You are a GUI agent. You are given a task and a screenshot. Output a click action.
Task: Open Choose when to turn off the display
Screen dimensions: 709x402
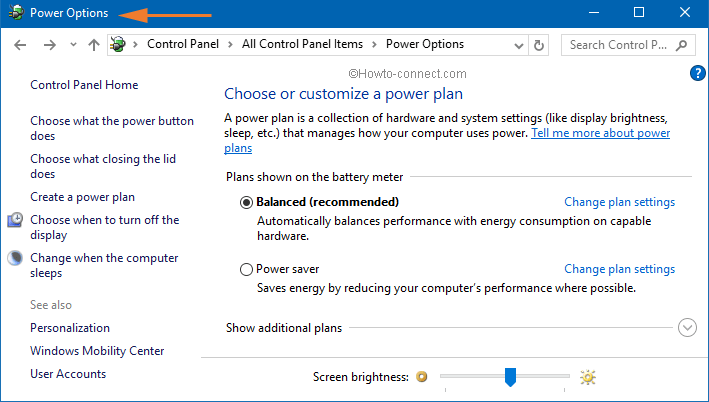[104, 227]
